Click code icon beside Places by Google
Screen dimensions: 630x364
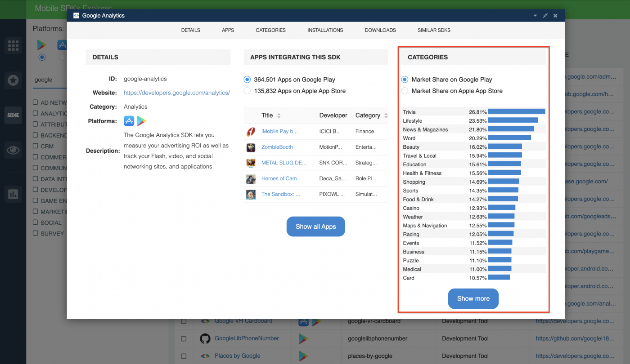pyautogui.click(x=205, y=356)
